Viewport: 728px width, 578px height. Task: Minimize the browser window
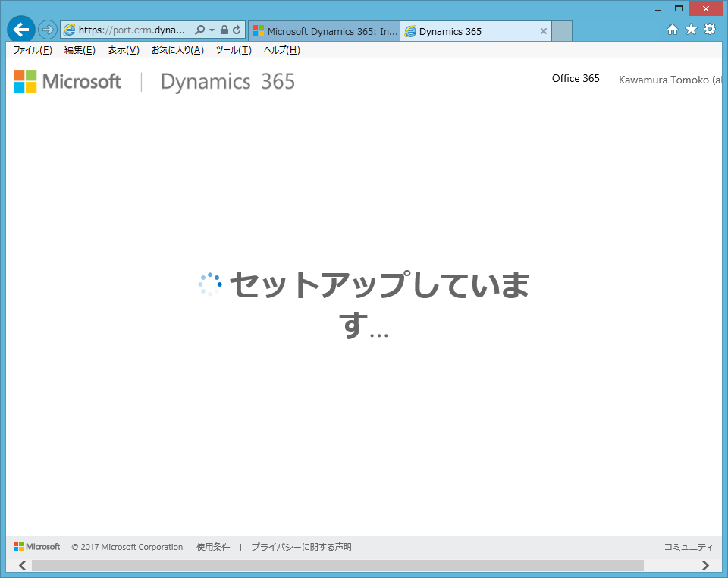click(658, 9)
